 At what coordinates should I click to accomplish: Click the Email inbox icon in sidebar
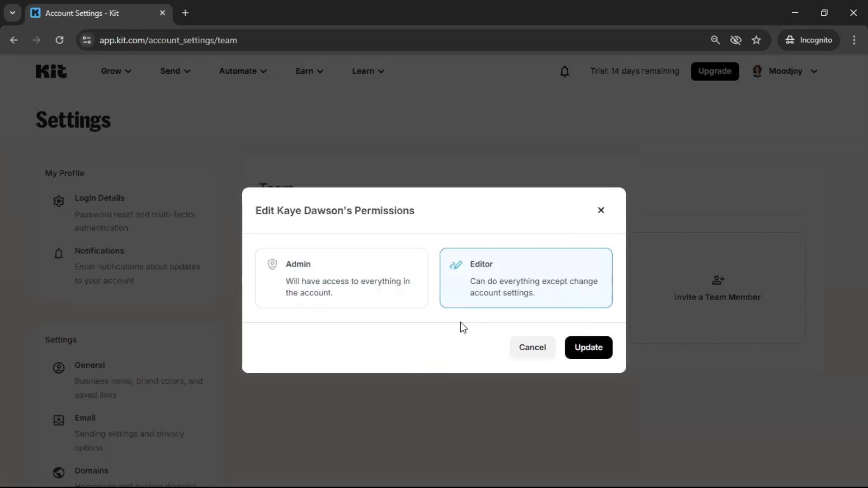click(x=58, y=420)
